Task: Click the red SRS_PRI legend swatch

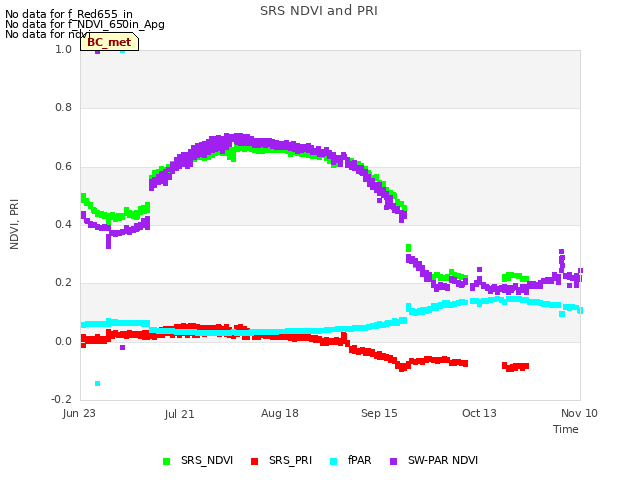Action: pos(255,462)
